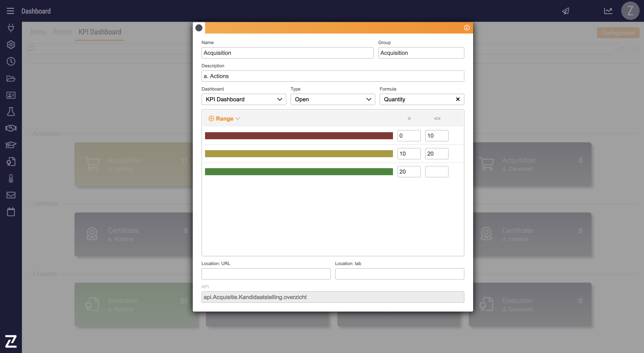Click the dark round button in dialog corner

(x=199, y=28)
